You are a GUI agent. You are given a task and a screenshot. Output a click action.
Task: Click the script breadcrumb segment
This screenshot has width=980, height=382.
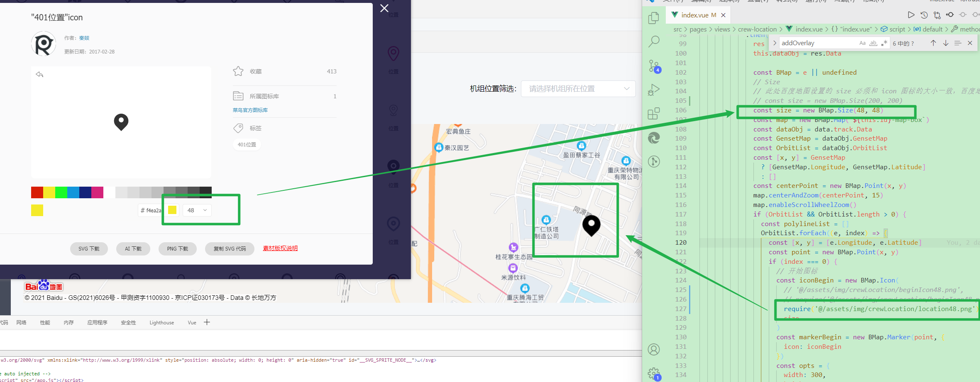point(893,29)
